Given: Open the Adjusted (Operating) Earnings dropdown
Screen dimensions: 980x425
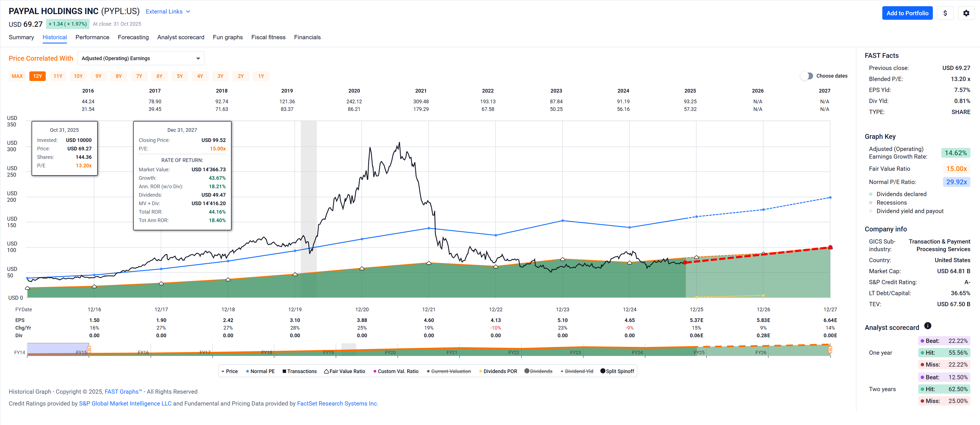Looking at the screenshot, I should tap(141, 58).
